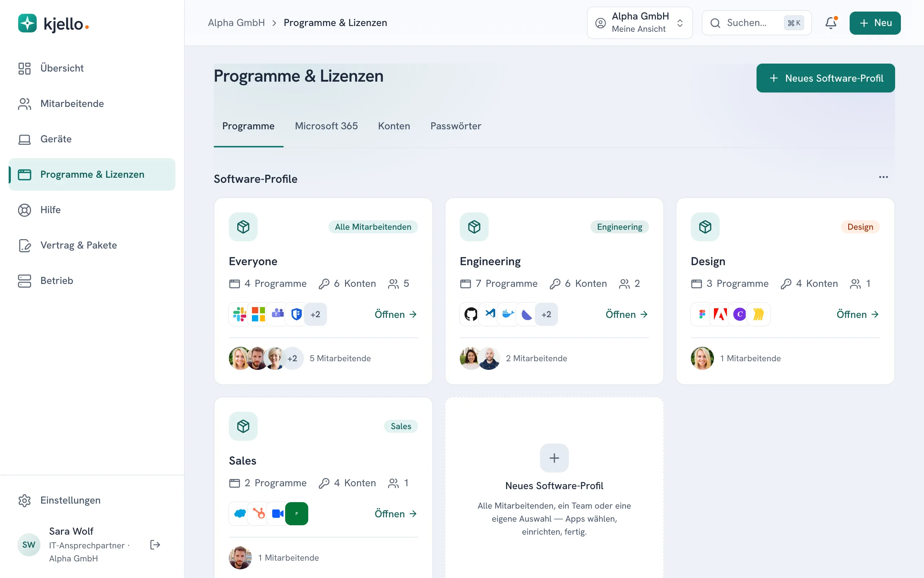
Task: Click the Docker icon in Engineering card
Action: [508, 314]
